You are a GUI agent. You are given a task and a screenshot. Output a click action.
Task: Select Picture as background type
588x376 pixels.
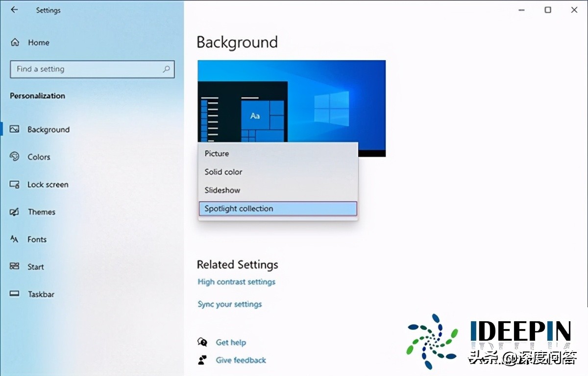(x=216, y=153)
